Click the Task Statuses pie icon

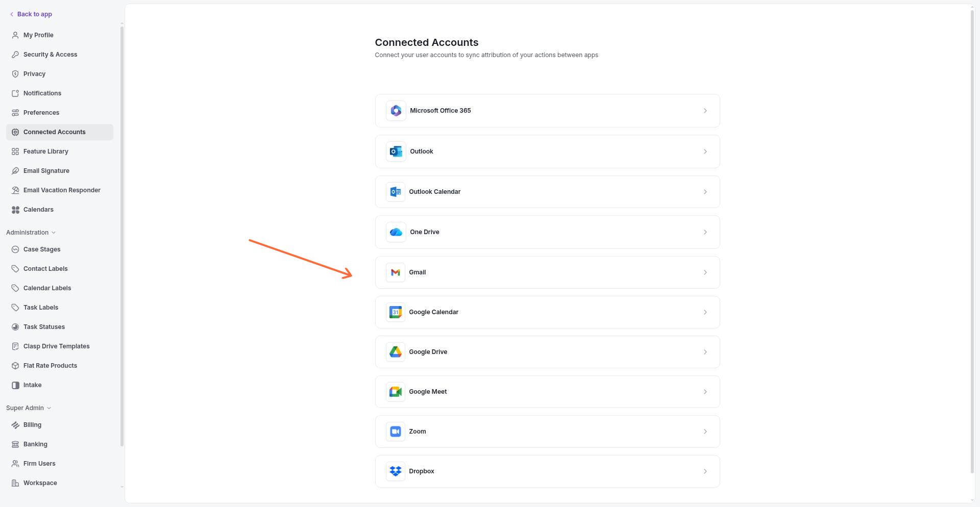(15, 327)
